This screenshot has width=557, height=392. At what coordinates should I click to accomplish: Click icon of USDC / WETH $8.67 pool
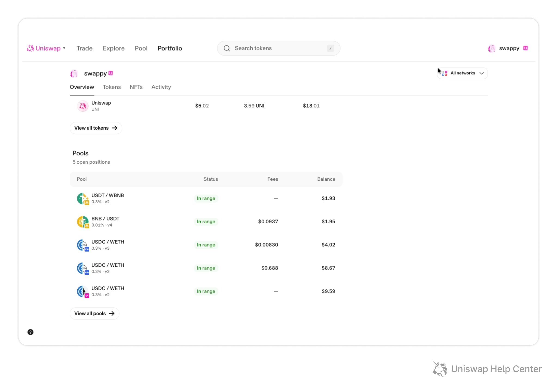point(83,268)
